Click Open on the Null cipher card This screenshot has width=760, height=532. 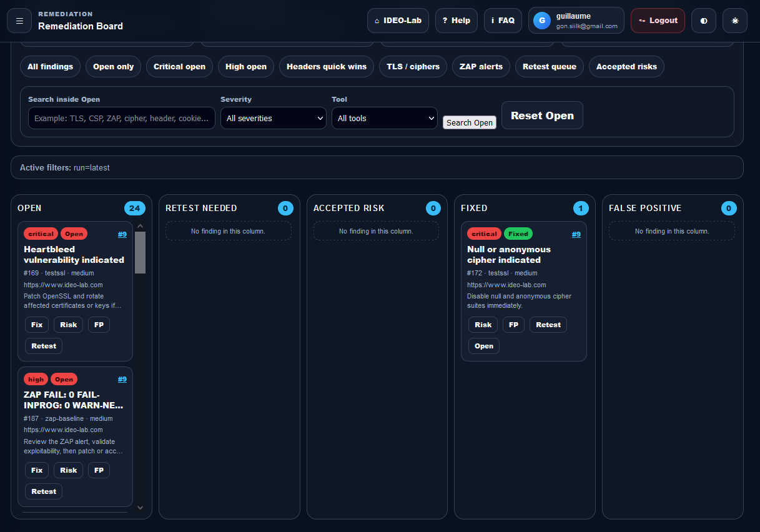pyautogui.click(x=484, y=346)
